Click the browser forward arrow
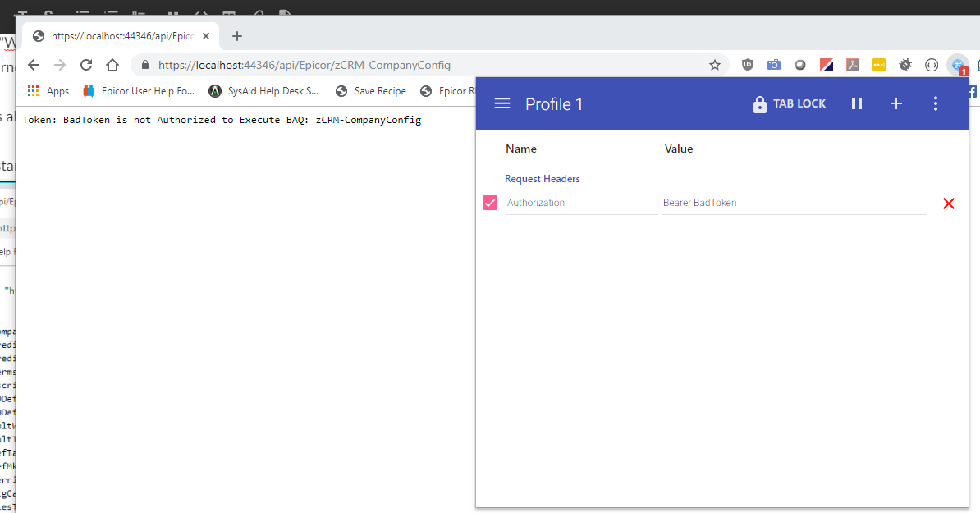The height and width of the screenshot is (513, 980). pyautogui.click(x=60, y=65)
